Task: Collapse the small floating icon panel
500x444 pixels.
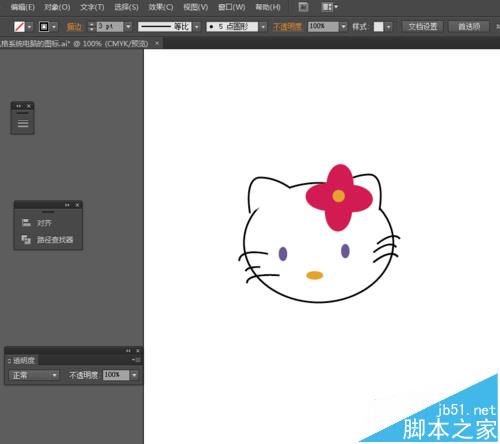Action: tap(19, 106)
